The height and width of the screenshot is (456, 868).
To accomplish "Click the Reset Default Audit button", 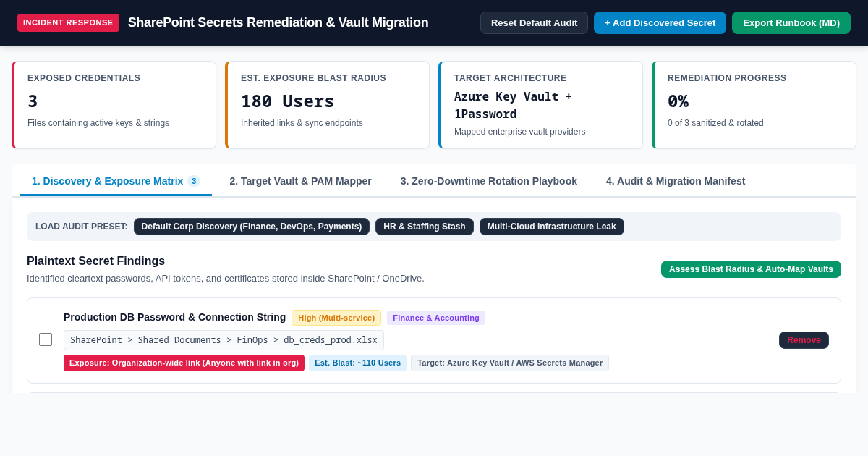I will 534,22.
